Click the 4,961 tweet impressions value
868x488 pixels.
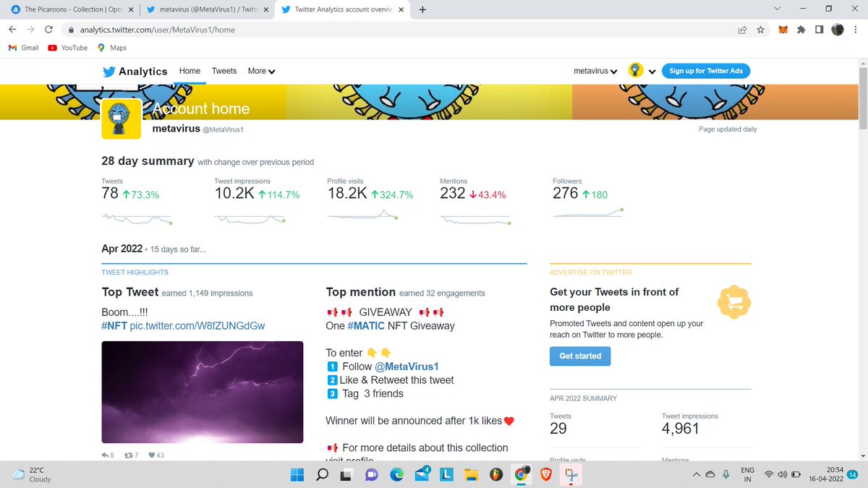681,429
